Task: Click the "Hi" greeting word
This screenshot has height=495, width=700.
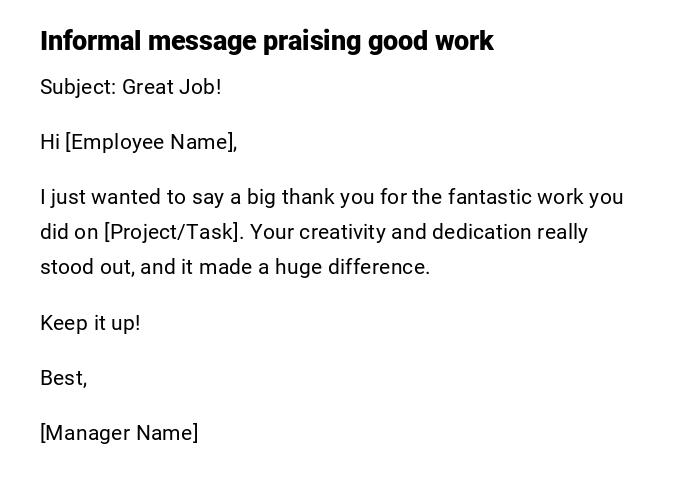Action: (x=50, y=142)
